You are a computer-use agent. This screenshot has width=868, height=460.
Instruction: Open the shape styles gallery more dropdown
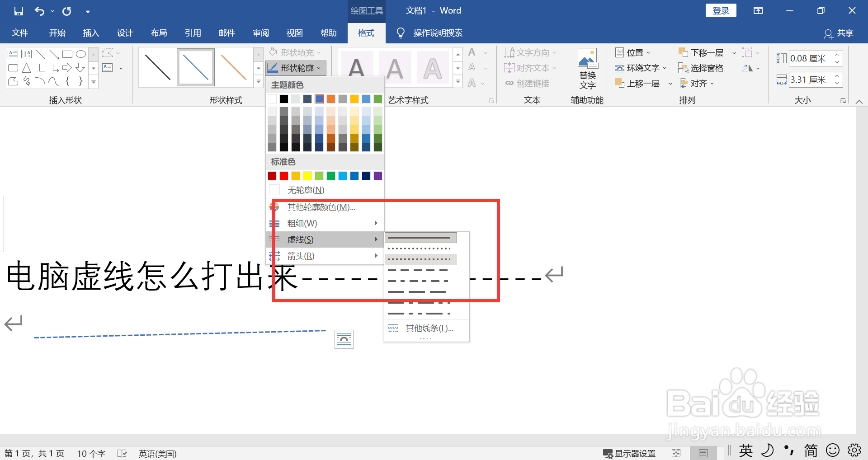[258, 82]
